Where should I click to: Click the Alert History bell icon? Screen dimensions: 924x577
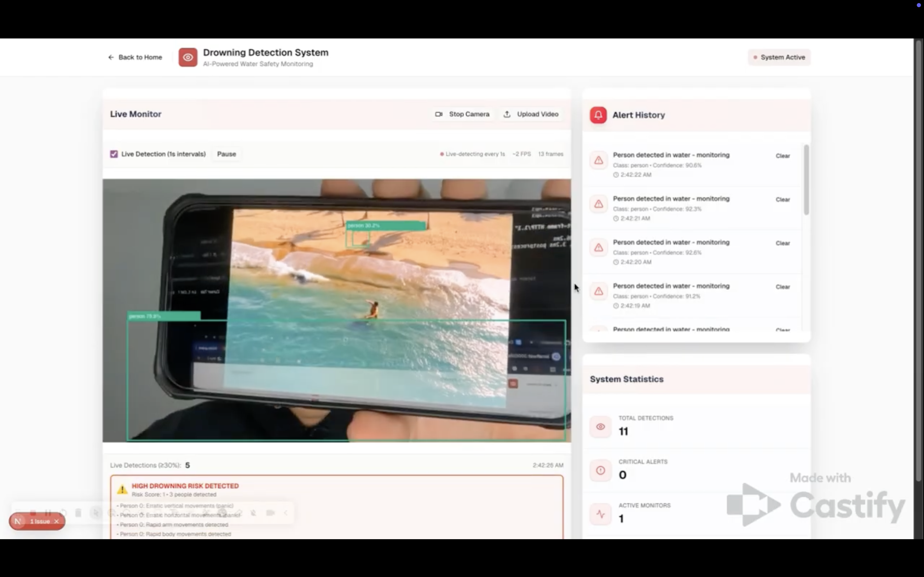click(x=598, y=115)
